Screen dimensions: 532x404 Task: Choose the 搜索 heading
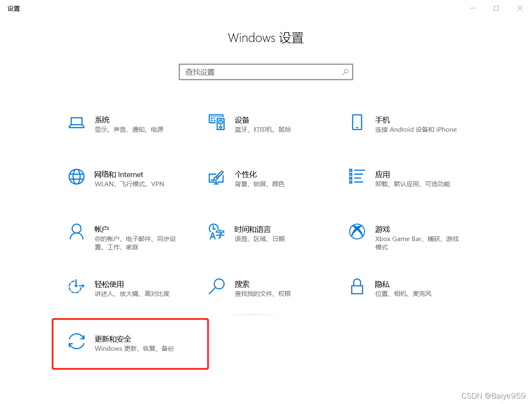242,284
